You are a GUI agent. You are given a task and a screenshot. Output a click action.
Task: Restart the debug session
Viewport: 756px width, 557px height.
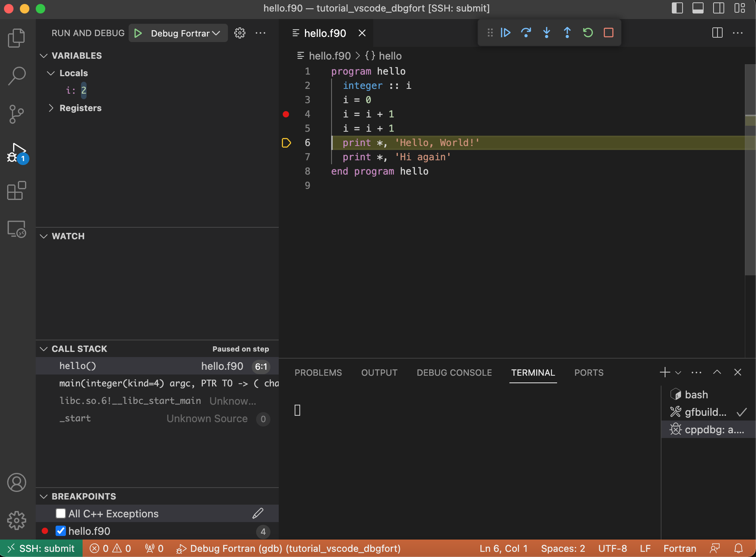(588, 33)
